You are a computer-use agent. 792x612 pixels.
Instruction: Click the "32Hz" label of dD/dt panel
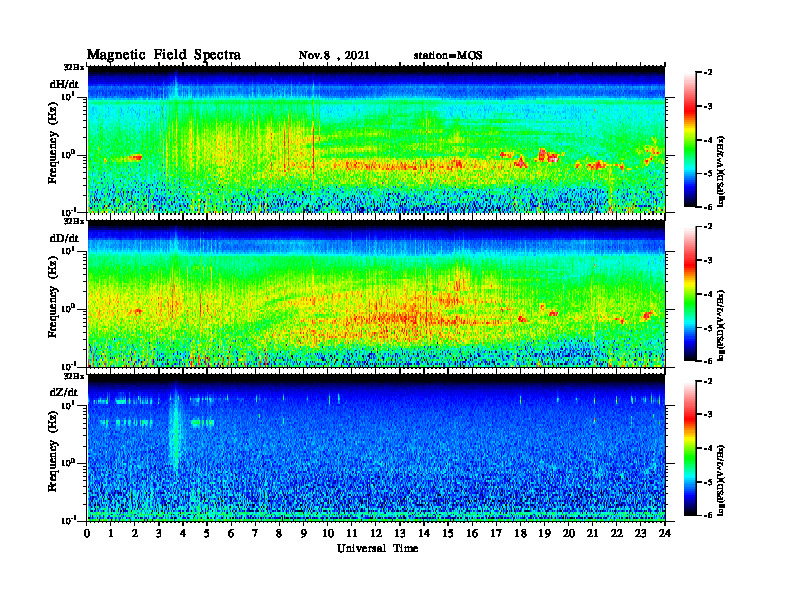coord(73,221)
